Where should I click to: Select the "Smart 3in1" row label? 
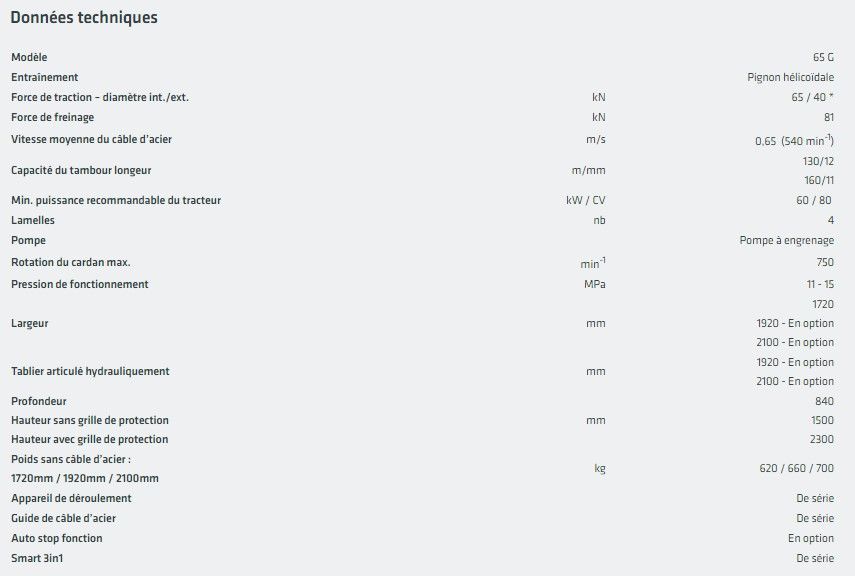pyautogui.click(x=36, y=558)
